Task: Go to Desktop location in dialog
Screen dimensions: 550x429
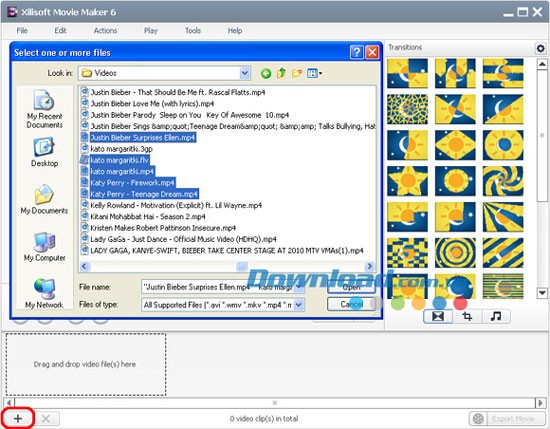Action: [45, 152]
